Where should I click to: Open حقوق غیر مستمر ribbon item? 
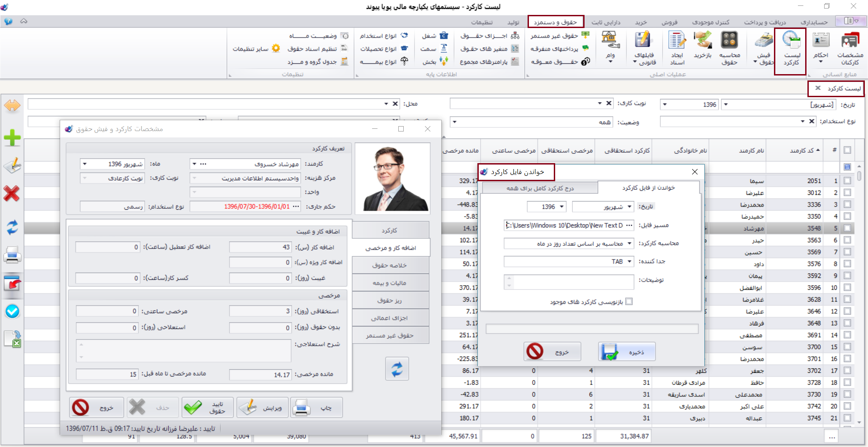tap(560, 36)
